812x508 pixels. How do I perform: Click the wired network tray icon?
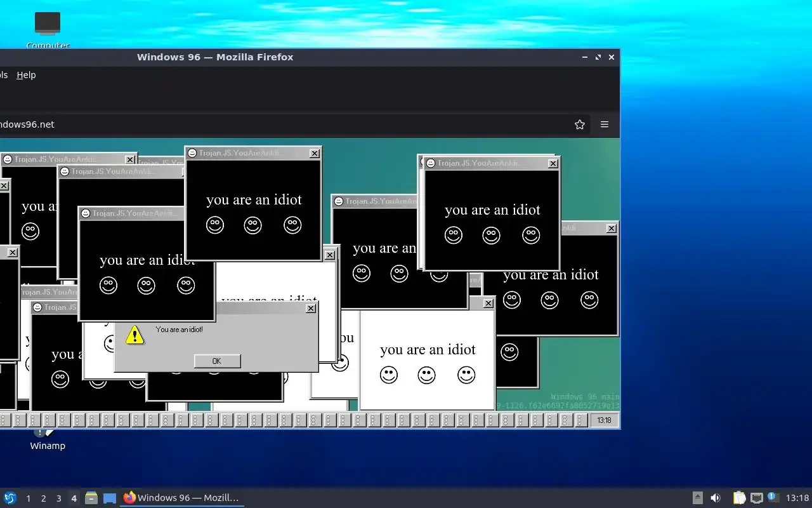[756, 498]
